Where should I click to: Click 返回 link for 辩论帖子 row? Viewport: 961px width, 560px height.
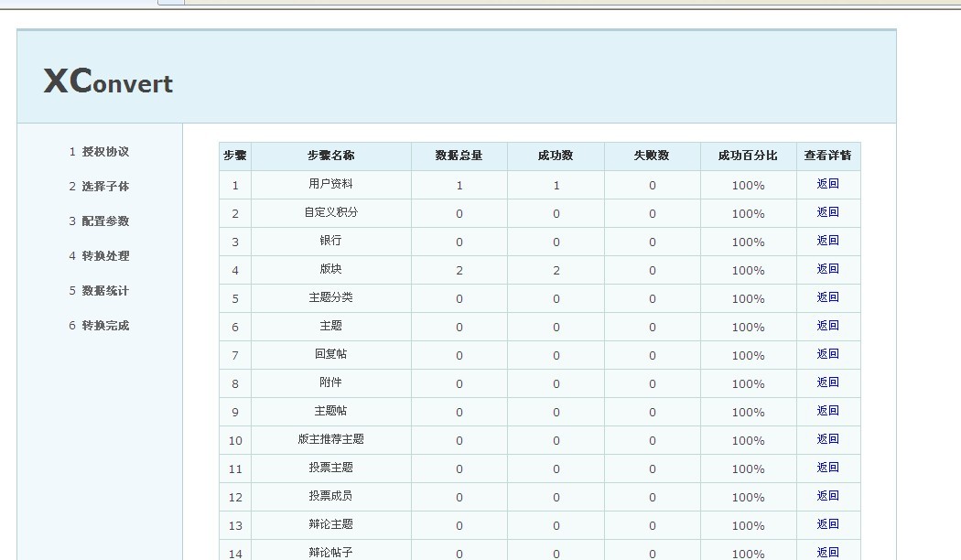coord(828,553)
